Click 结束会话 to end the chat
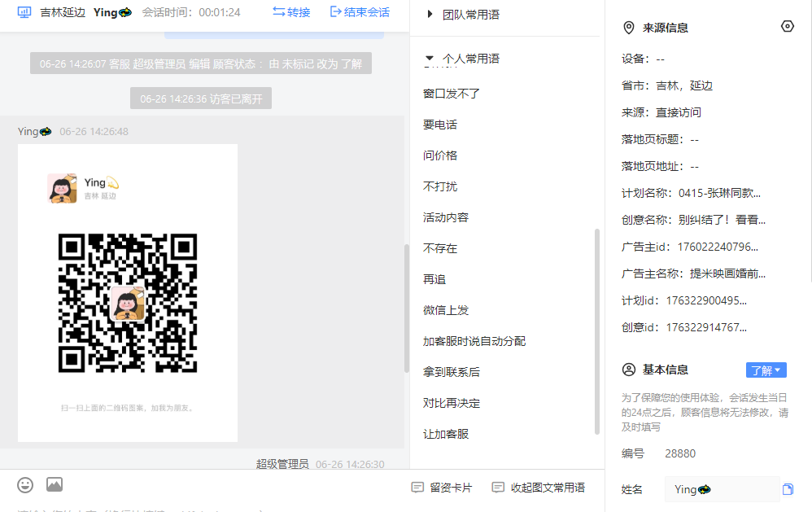This screenshot has height=512, width=812. pyautogui.click(x=360, y=12)
